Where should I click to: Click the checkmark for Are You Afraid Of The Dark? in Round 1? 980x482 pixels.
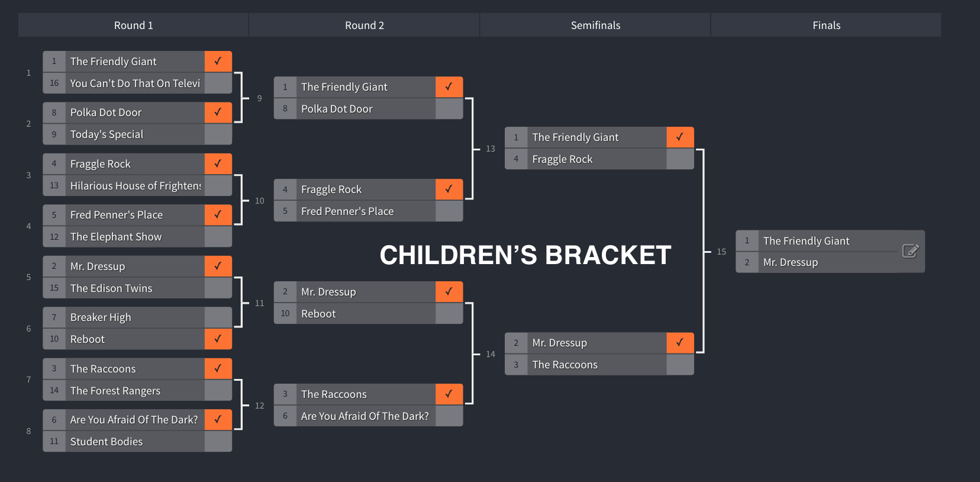tap(218, 419)
